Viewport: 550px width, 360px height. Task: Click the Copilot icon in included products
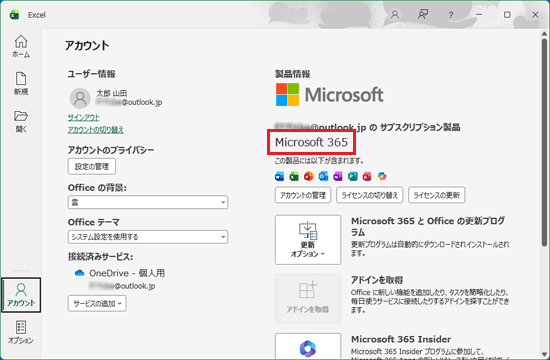point(382,176)
